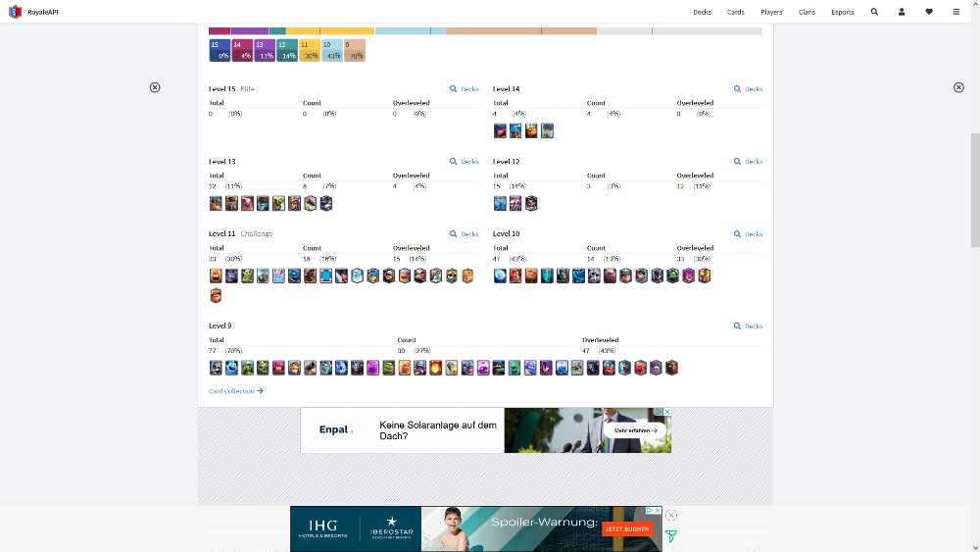Click the lone second-row Level 11 card
The height and width of the screenshot is (552, 980).
(216, 296)
